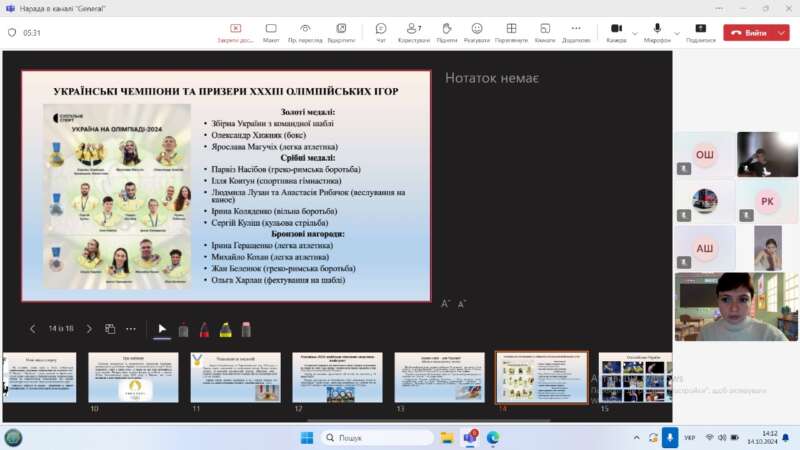Select slide thumbnail number 12
This screenshot has width=800, height=450.
(337, 378)
